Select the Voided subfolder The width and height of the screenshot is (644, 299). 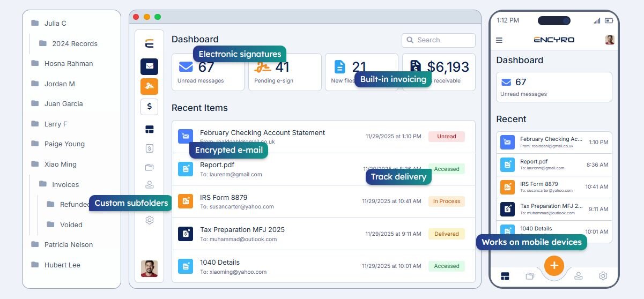[x=71, y=225]
